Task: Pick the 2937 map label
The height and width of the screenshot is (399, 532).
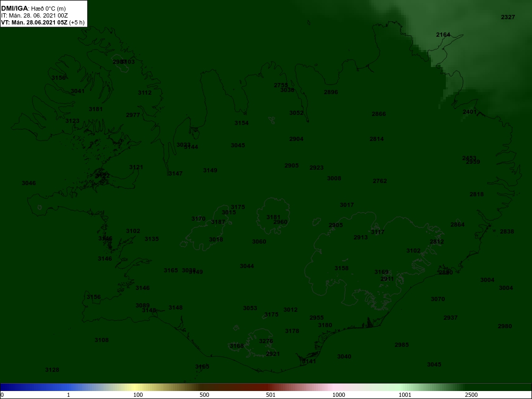Action: (451, 318)
